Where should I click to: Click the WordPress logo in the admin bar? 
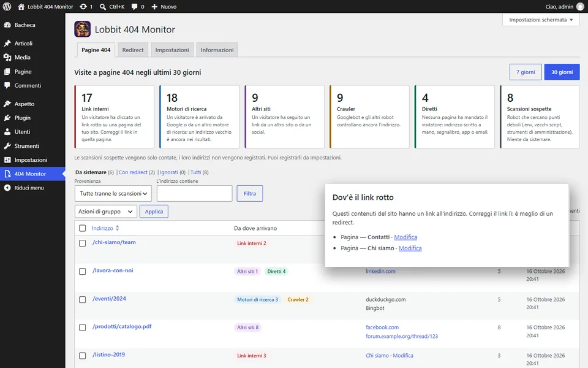tap(7, 6)
